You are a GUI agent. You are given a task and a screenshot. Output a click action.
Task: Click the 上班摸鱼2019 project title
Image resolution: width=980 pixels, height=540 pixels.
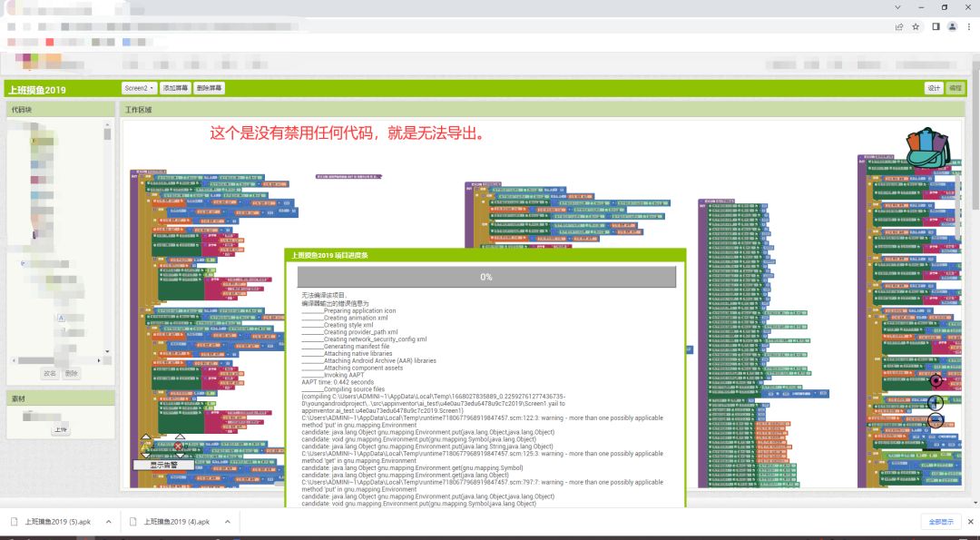coord(37,90)
